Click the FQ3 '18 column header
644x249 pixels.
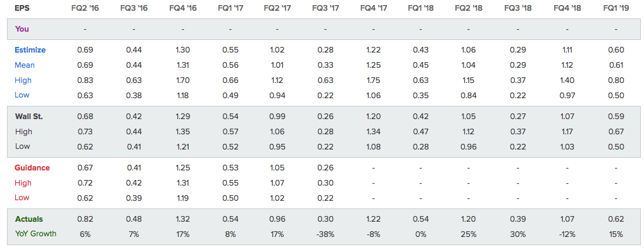tap(518, 8)
